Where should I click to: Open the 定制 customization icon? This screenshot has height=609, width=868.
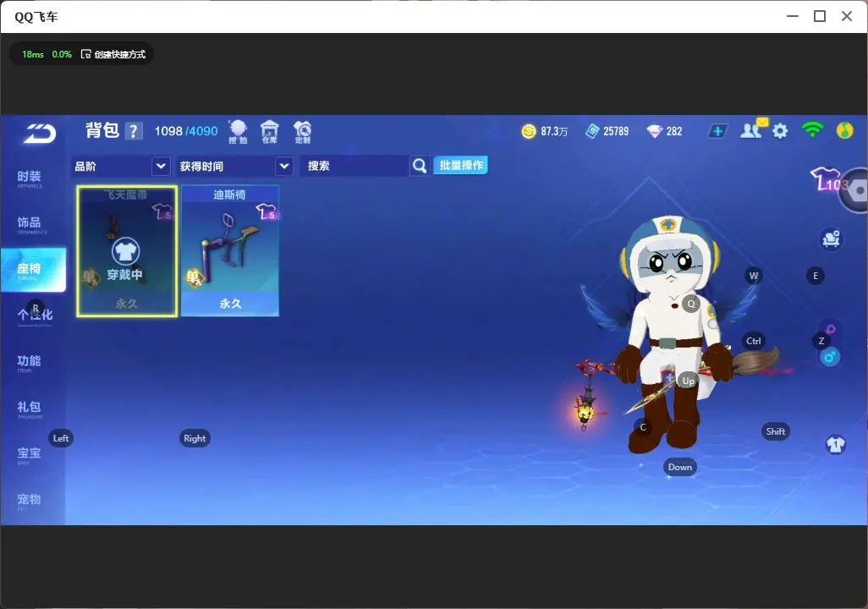(302, 132)
